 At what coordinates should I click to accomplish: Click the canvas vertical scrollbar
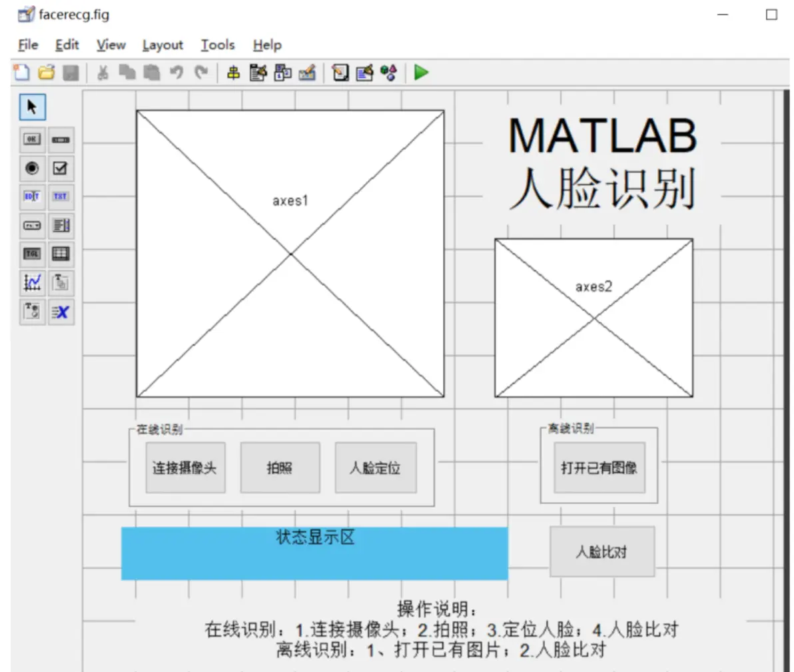[x=787, y=380]
